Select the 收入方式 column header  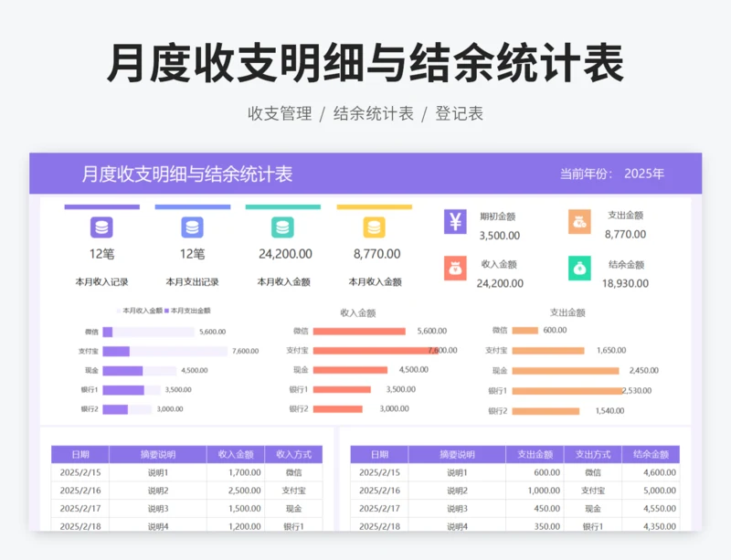point(293,455)
